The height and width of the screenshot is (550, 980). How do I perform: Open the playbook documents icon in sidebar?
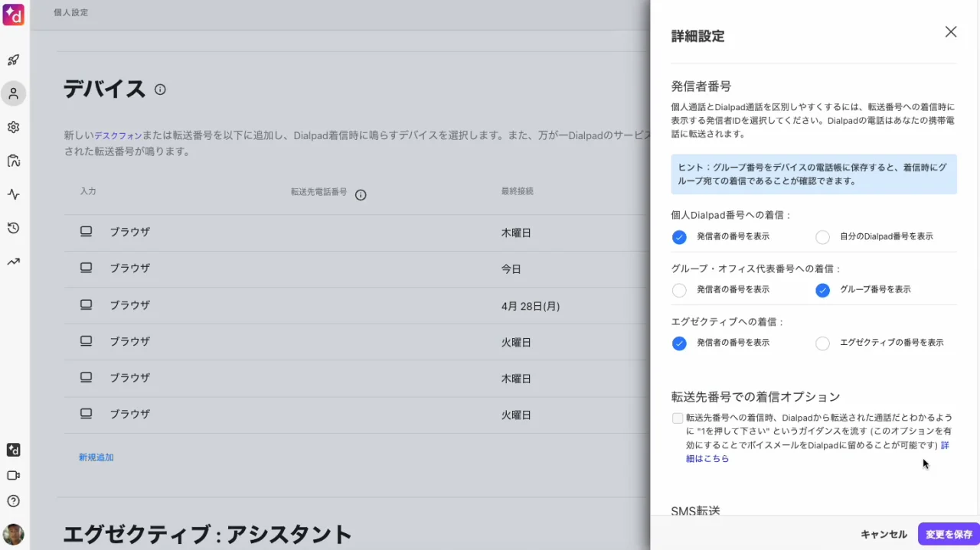point(13,161)
